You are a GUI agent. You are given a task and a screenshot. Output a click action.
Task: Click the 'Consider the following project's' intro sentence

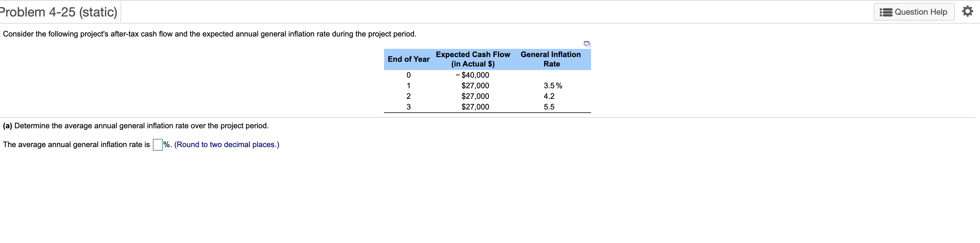[210, 34]
